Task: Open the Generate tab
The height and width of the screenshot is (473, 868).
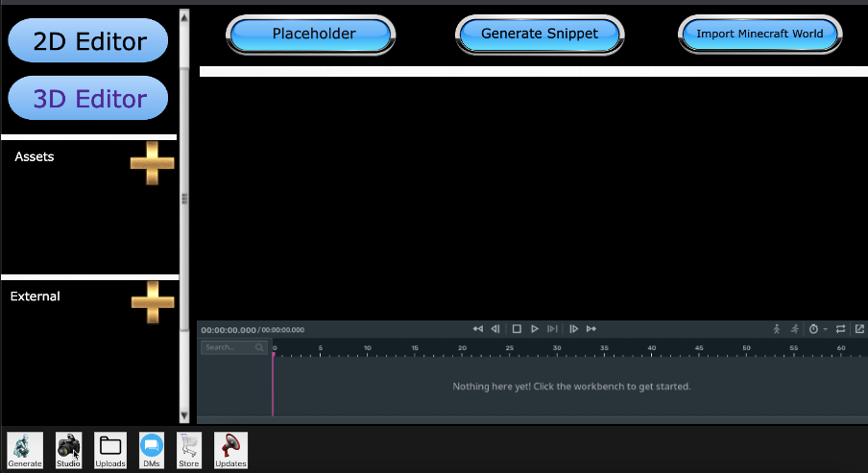Action: coord(25,450)
